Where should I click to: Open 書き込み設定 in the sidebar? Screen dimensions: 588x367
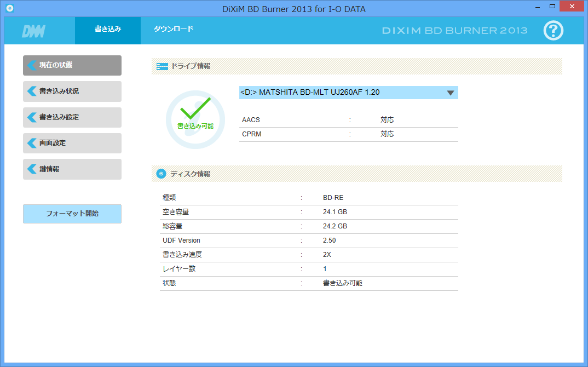(x=72, y=117)
